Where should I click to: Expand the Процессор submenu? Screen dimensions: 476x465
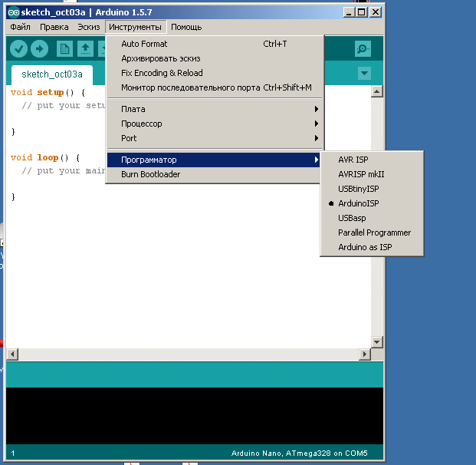tap(215, 124)
